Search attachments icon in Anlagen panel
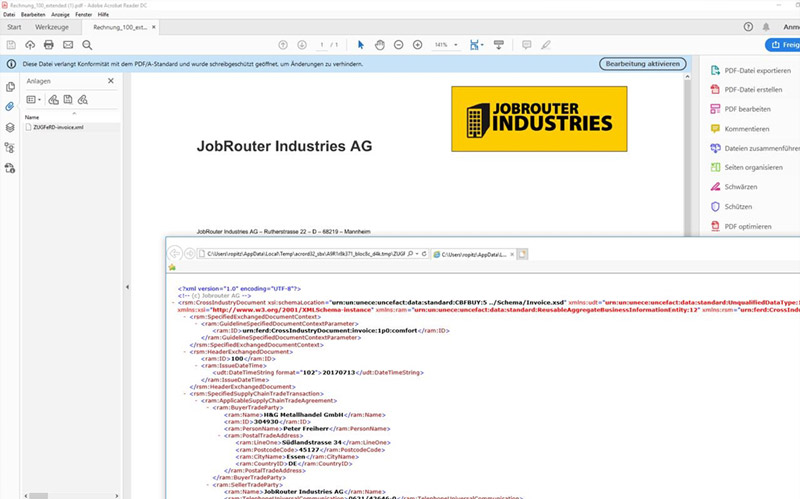This screenshot has width=800, height=499. point(83,99)
